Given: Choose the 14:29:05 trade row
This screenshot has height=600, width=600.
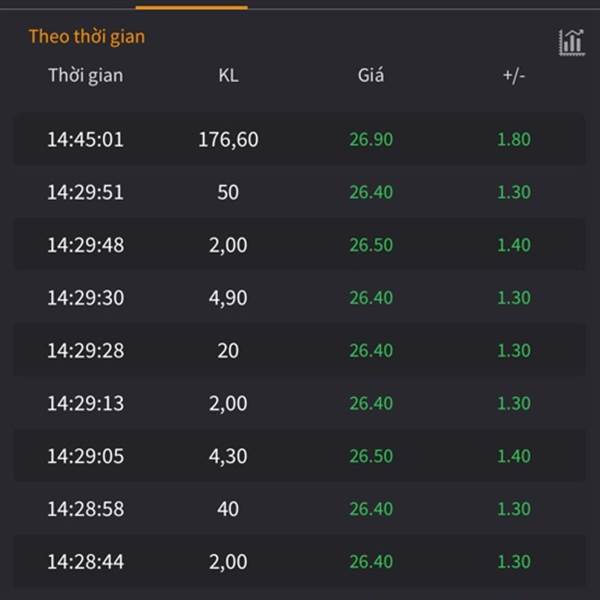Looking at the screenshot, I should (300, 456).
